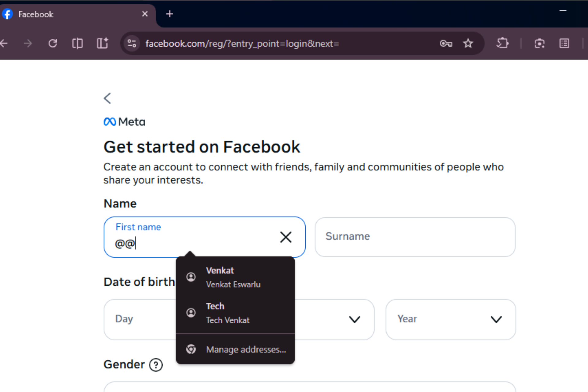Open the browser extensions puzzle icon

pyautogui.click(x=502, y=43)
